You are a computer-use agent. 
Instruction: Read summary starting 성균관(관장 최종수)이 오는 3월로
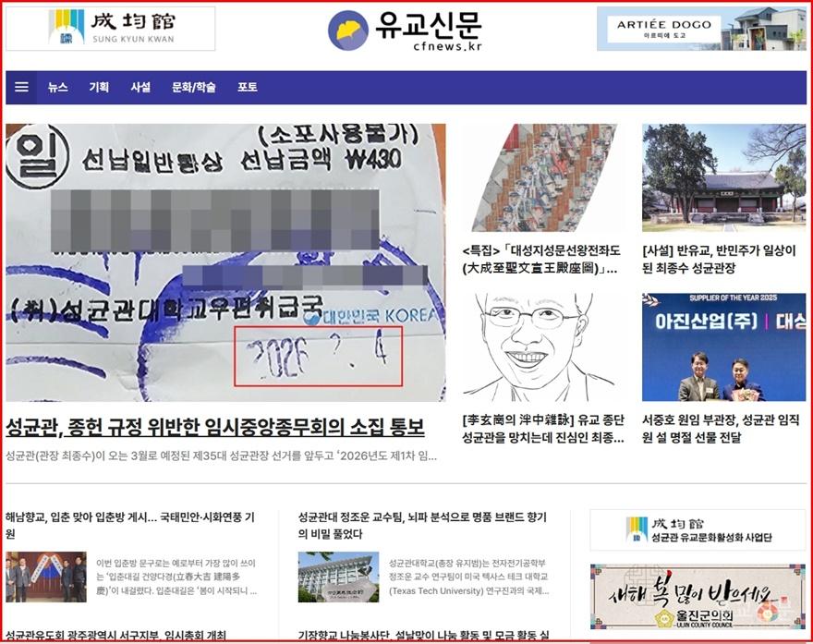[x=221, y=456]
